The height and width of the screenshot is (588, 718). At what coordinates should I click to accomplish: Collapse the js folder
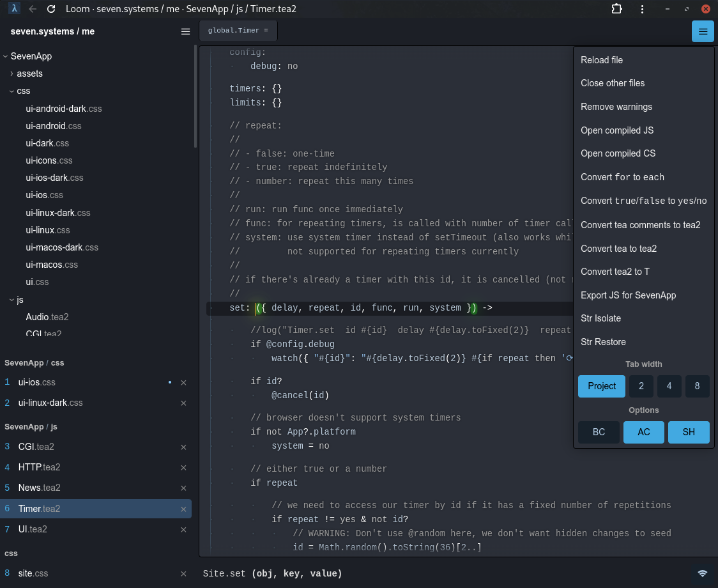(x=12, y=300)
